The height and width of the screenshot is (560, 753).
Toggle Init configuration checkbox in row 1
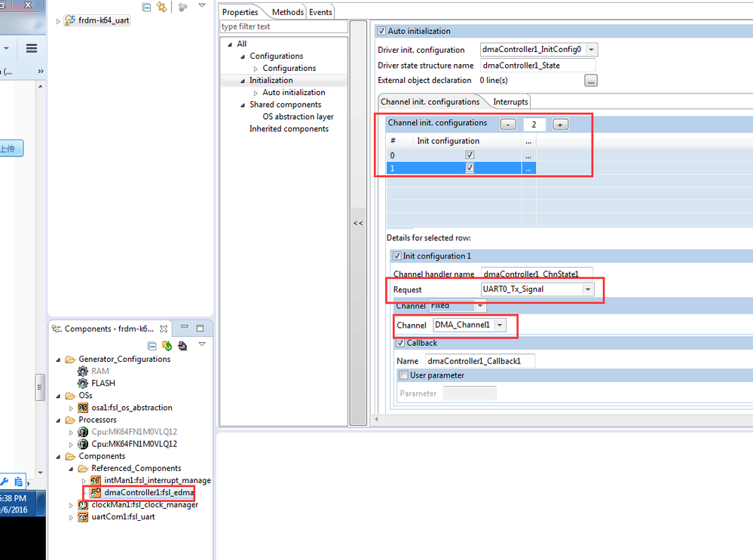click(470, 167)
